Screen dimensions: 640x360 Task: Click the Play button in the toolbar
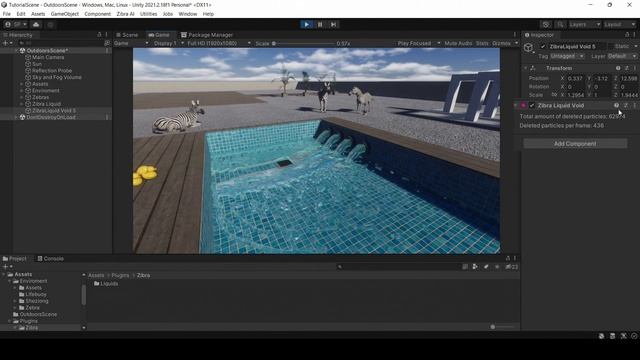pos(307,24)
